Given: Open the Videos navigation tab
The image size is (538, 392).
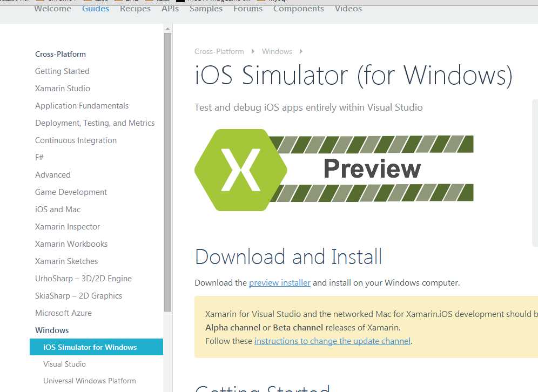Looking at the screenshot, I should coord(348,9).
